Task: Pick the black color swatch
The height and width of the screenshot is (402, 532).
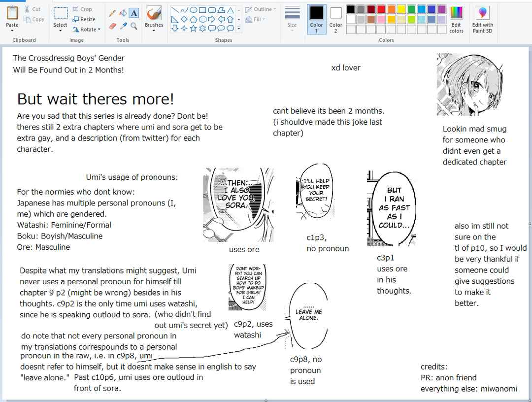Action: 351,9
